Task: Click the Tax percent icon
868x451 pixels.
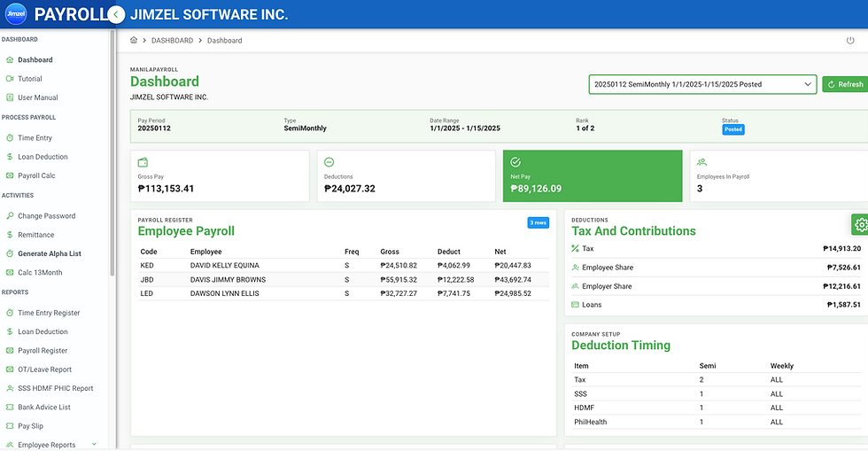Action: pyautogui.click(x=575, y=249)
